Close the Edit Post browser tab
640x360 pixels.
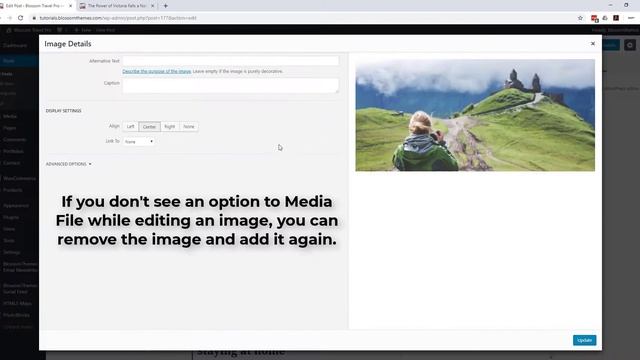pos(70,6)
